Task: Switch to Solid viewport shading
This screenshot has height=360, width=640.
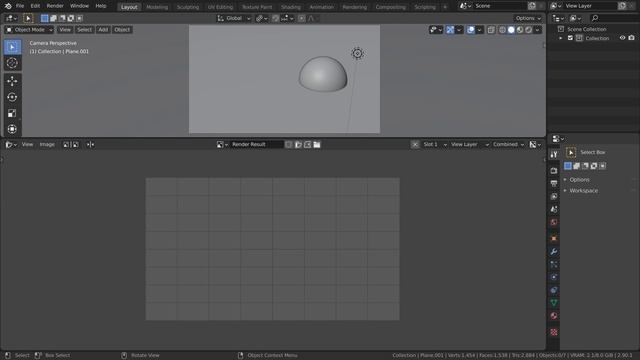Action: [511, 30]
